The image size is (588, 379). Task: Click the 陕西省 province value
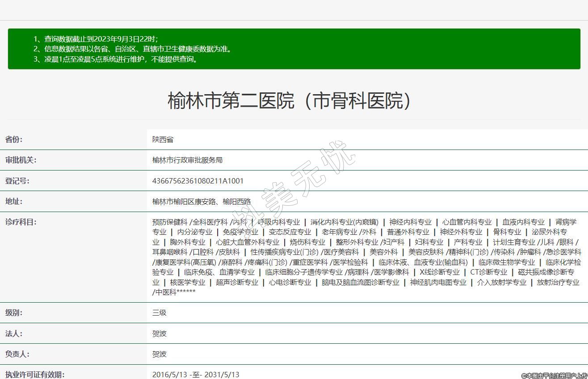(163, 139)
